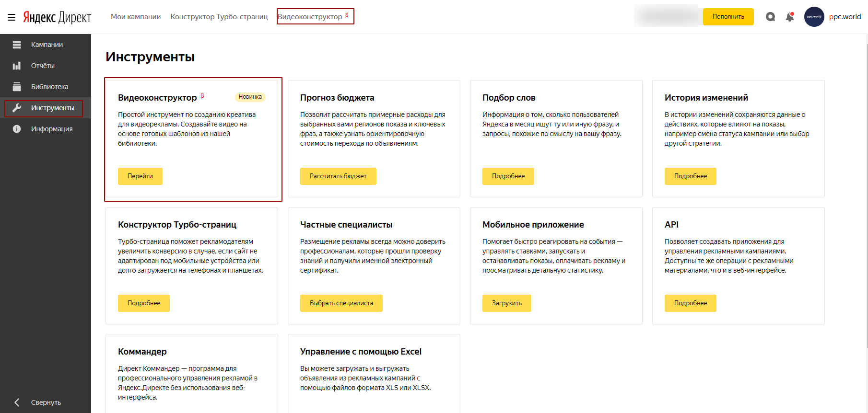Click the Новинка badge
Screen dimensions: 868x413
[250, 97]
